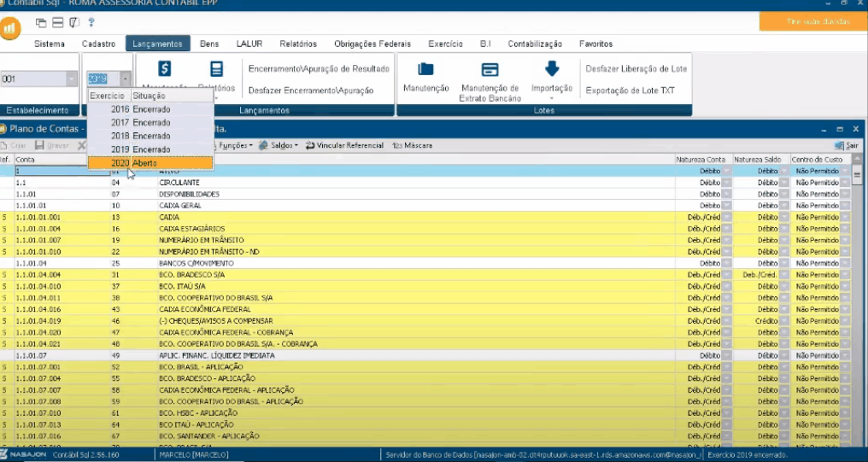Expand the Importação dropdown arrow below its label
The height and width of the screenshot is (462, 868).
(551, 98)
